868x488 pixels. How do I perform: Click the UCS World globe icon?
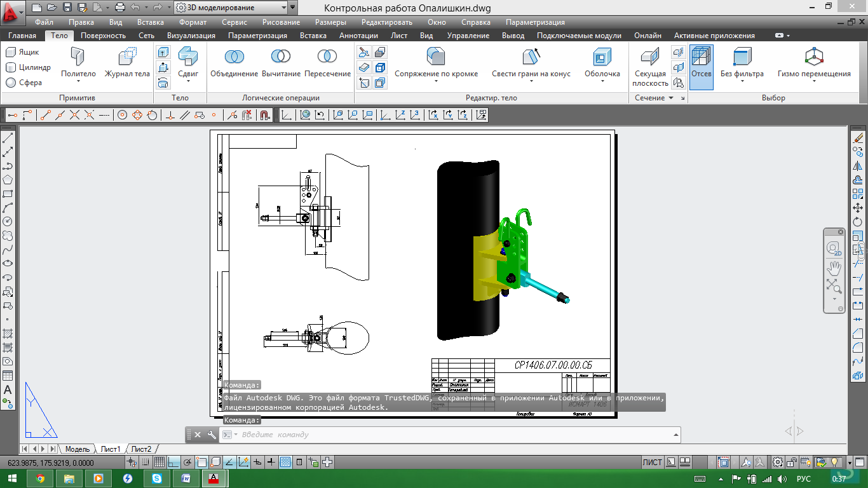[305, 115]
